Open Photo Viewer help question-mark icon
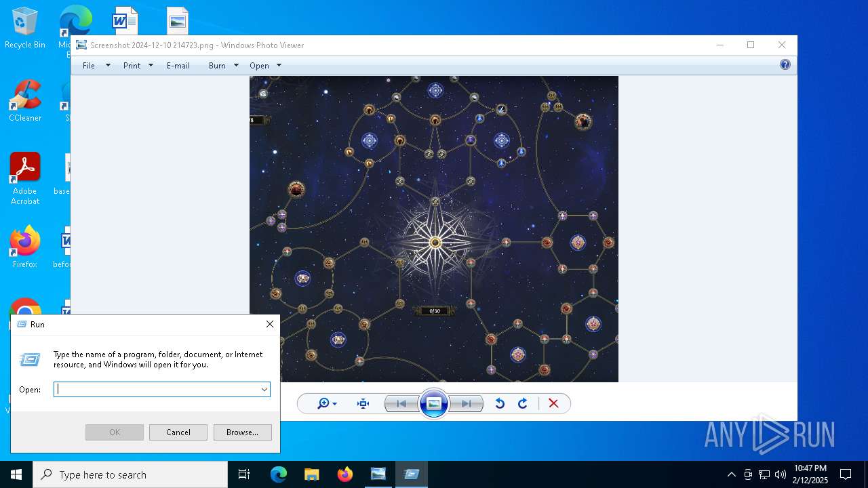This screenshot has height=488, width=868. pyautogui.click(x=785, y=64)
